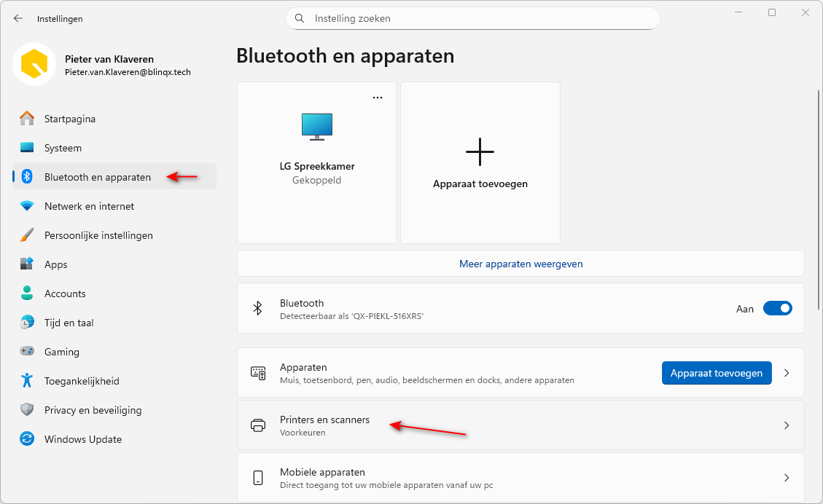Open Persoonlijke instellingen paintbrush icon
Screen dimensions: 823x504
click(x=27, y=235)
